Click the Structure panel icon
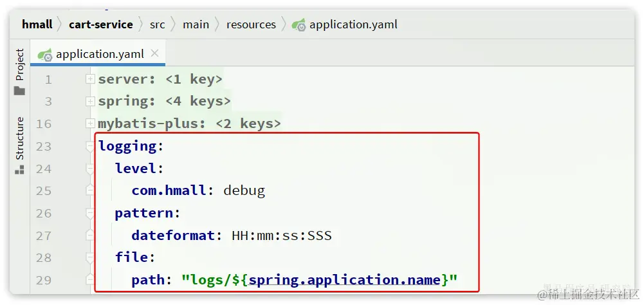Screen dimensions: 644x305 (x=19, y=169)
